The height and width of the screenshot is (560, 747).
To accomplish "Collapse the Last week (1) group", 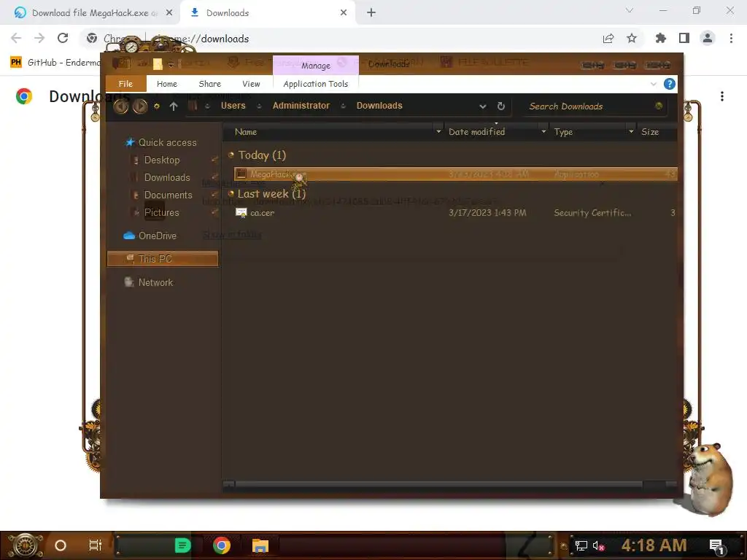I will point(231,193).
